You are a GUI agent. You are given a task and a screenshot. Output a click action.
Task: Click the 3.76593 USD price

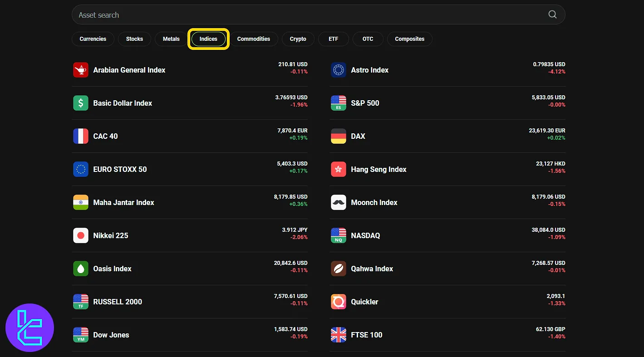tap(291, 98)
